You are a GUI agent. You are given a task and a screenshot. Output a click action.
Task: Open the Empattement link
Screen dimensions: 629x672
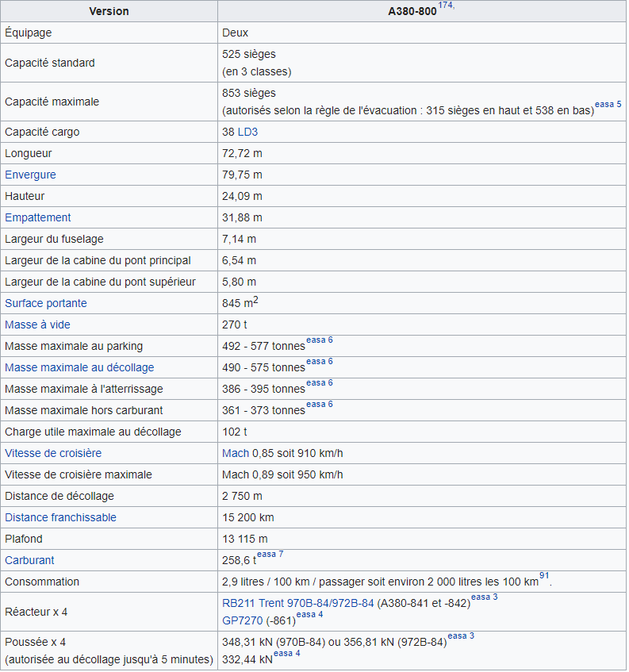click(x=38, y=217)
